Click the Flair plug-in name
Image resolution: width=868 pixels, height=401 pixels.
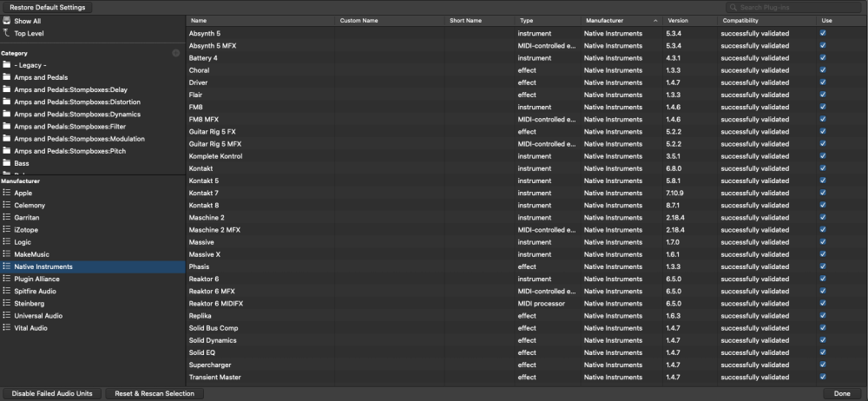point(195,95)
